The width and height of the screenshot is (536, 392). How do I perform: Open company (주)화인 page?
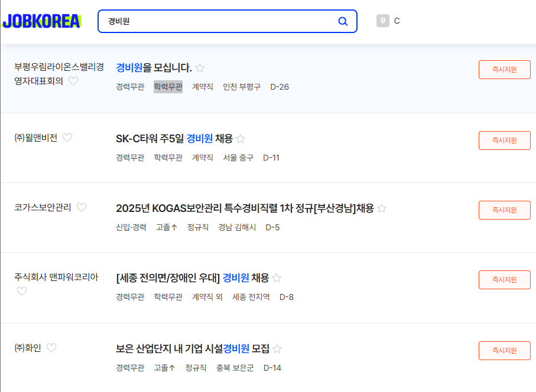tap(28, 348)
